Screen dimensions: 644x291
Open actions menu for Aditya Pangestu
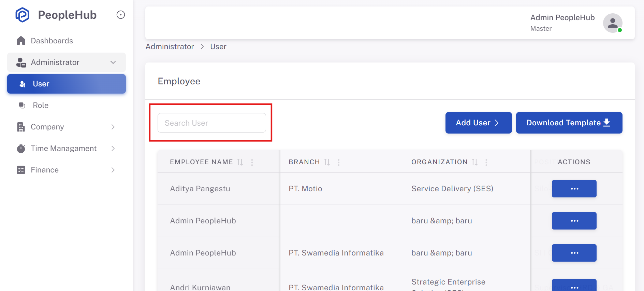coord(574,189)
